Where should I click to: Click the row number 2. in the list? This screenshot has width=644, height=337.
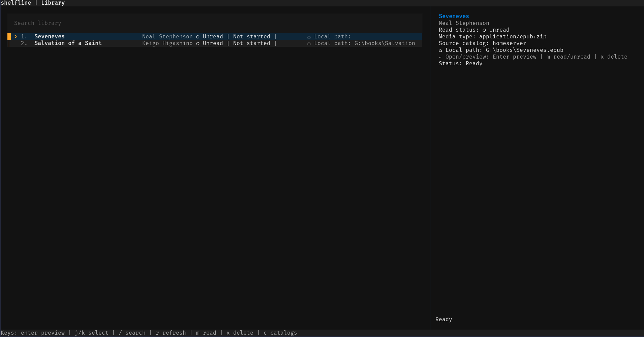(24, 43)
